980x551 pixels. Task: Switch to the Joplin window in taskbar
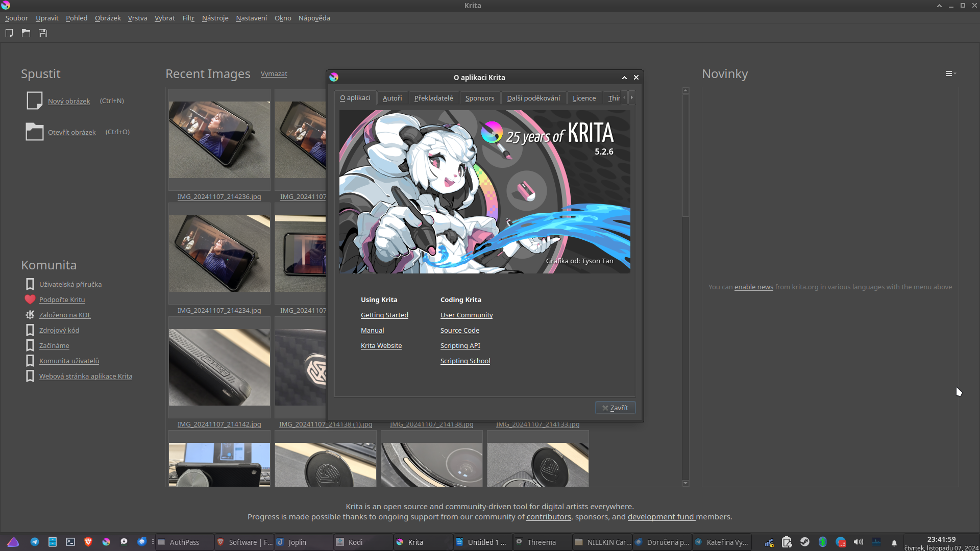[x=304, y=542]
